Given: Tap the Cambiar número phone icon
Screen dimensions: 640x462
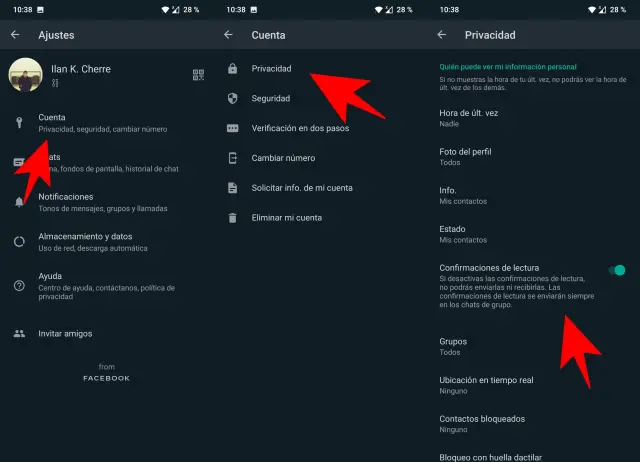Looking at the screenshot, I should click(232, 158).
